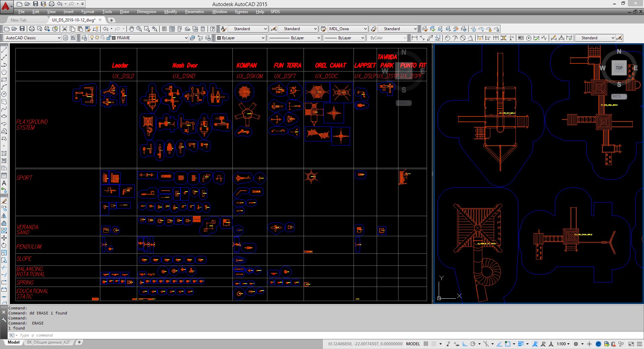Image resolution: width=644 pixels, height=349 pixels.
Task: Select the Angular dimension tool
Action: click(x=470, y=38)
